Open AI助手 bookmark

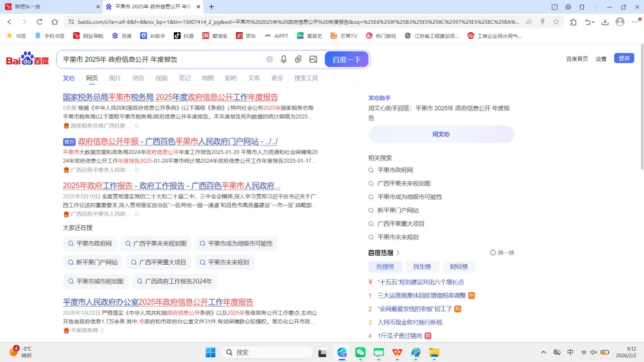tap(153, 36)
